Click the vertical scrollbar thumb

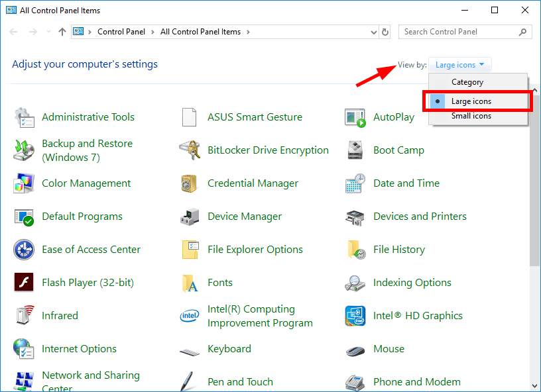pyautogui.click(x=534, y=179)
